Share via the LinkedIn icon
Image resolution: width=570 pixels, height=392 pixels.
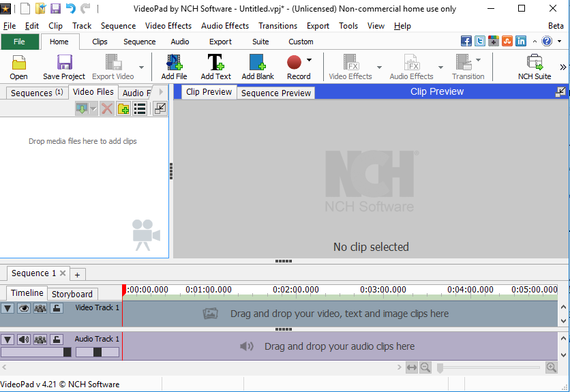coord(521,41)
